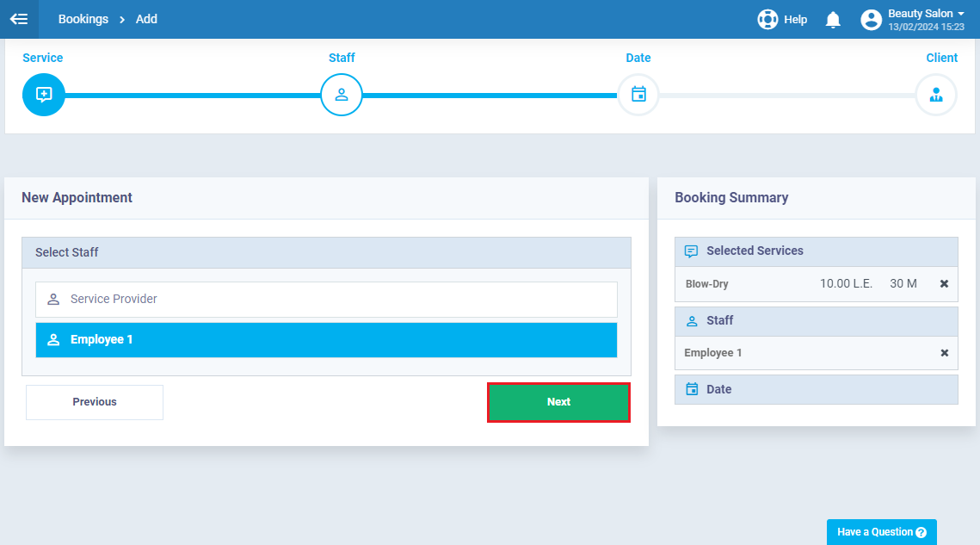Select Employee 1 staff option
Image resolution: width=980 pixels, height=545 pixels.
pyautogui.click(x=326, y=340)
